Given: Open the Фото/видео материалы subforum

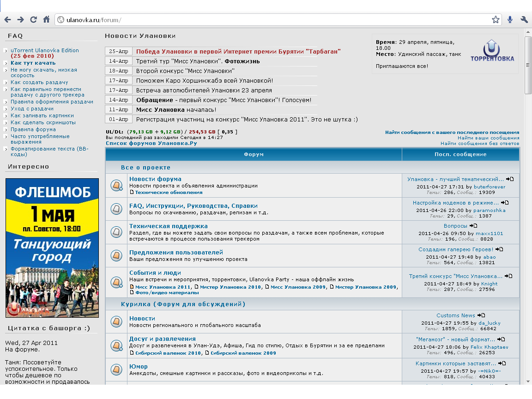Looking at the screenshot, I should coord(167,292).
